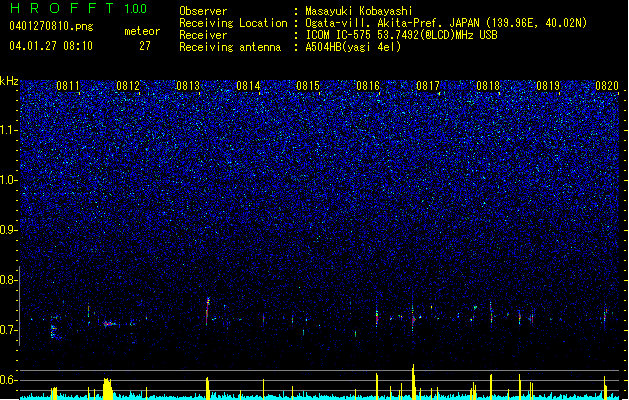Image resolution: width=629 pixels, height=400 pixels.
Task: Click the 0815 time marker
Action: (308, 86)
